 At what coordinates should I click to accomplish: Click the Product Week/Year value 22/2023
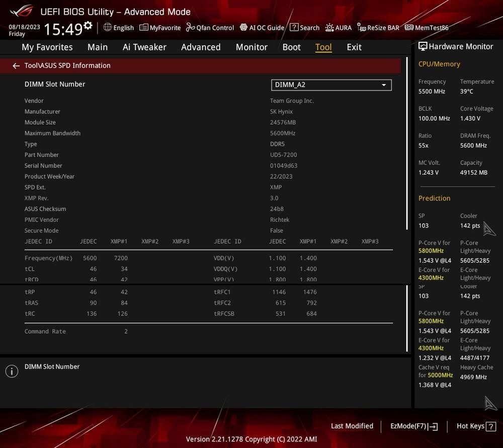point(281,177)
